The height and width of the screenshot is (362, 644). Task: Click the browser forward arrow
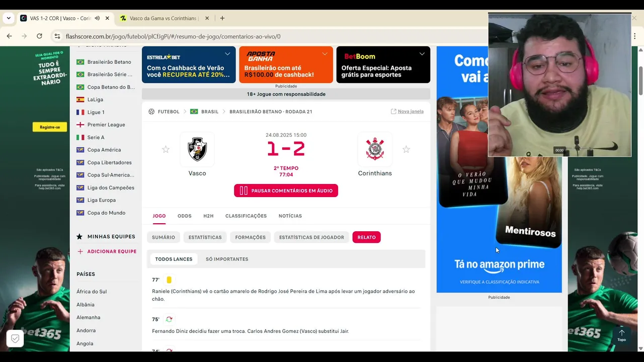[24, 36]
